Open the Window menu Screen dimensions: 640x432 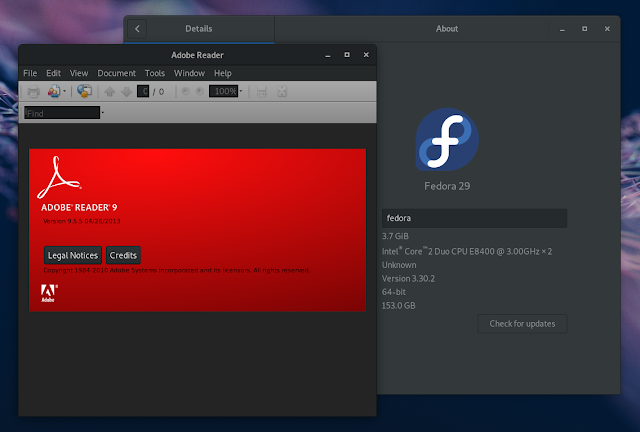point(189,73)
